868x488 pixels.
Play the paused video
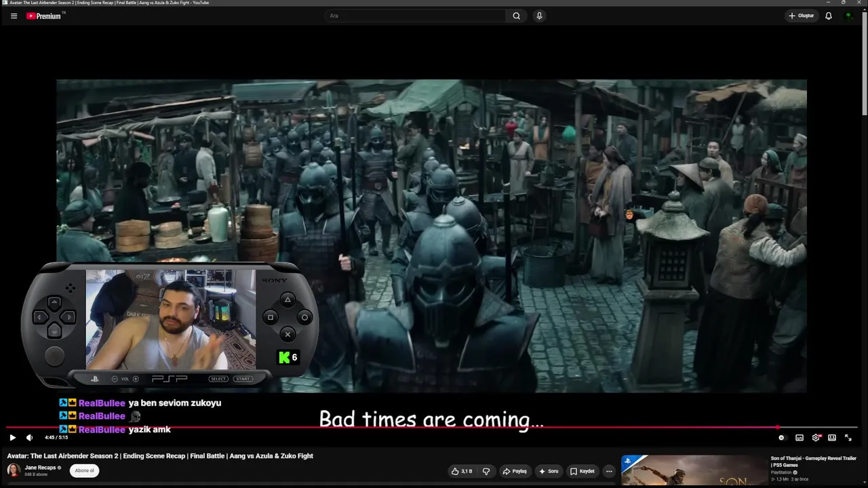[x=12, y=438]
